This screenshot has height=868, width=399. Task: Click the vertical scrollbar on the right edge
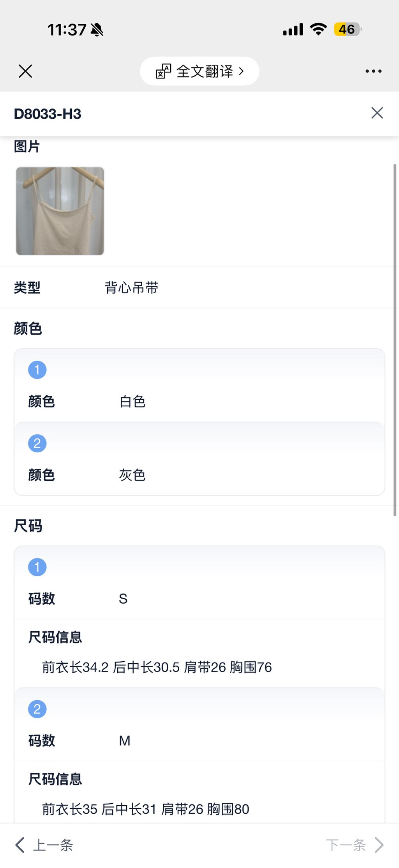[x=395, y=339]
